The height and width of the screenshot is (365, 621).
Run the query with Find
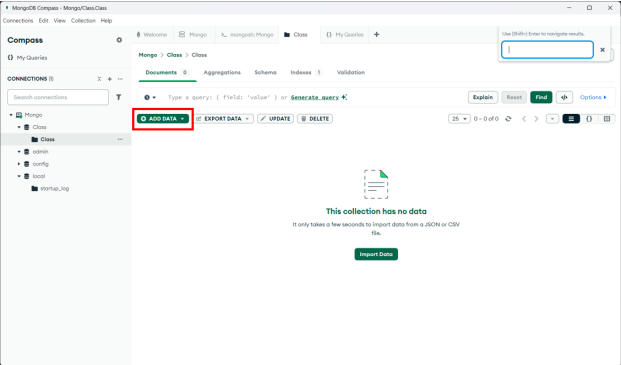(541, 97)
